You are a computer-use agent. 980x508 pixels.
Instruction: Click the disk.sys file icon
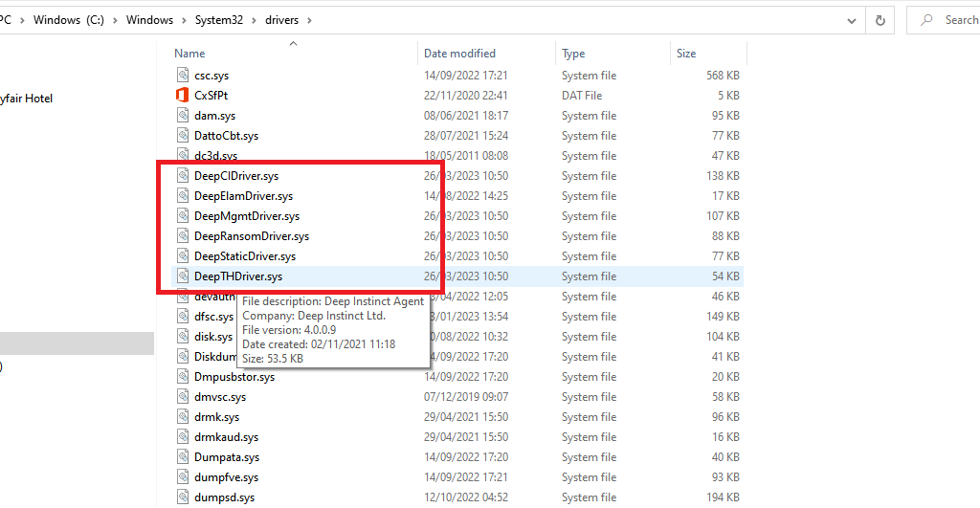(x=183, y=336)
